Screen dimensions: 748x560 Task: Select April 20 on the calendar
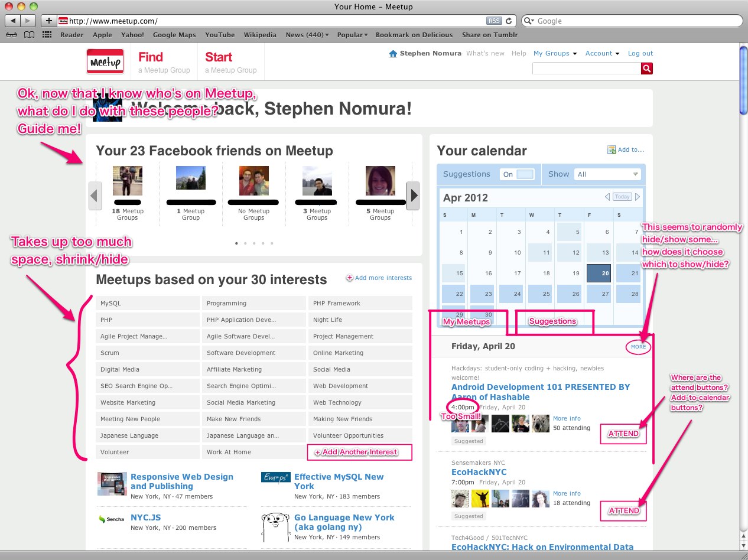[x=599, y=273]
